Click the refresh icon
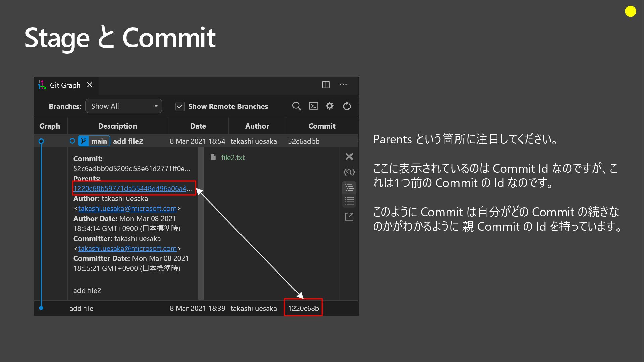Image resolution: width=644 pixels, height=362 pixels. point(347,106)
